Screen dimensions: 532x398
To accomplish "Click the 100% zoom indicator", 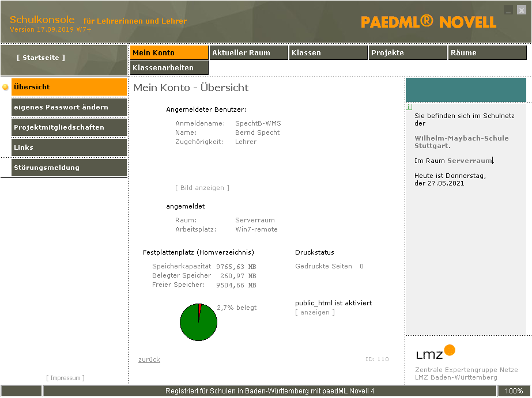I will click(x=514, y=391).
